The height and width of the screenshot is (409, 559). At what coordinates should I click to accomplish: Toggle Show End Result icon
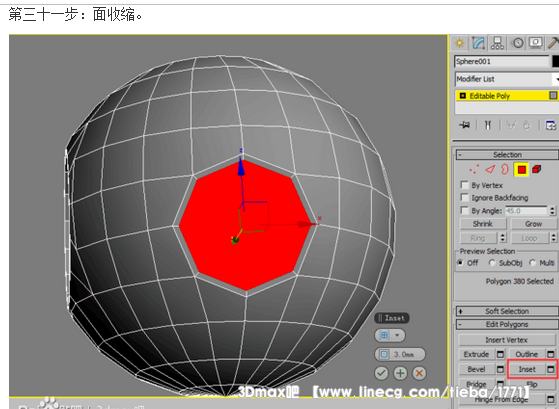click(488, 125)
